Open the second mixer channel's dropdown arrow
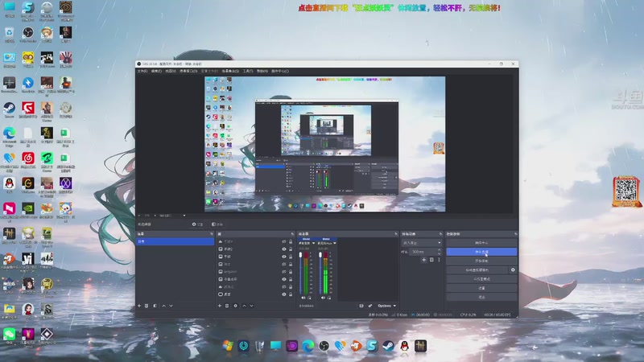Screen dimensions: 644x362 (335, 244)
